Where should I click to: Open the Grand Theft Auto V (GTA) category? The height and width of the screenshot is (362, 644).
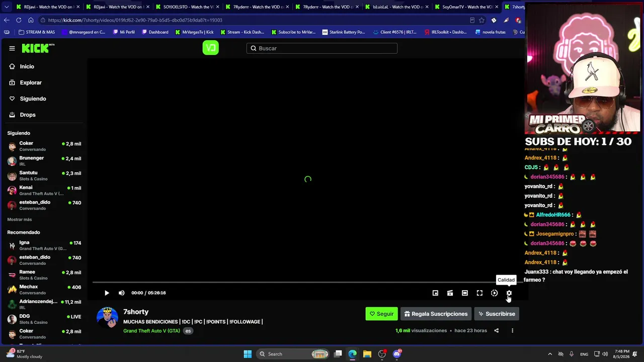(x=151, y=331)
